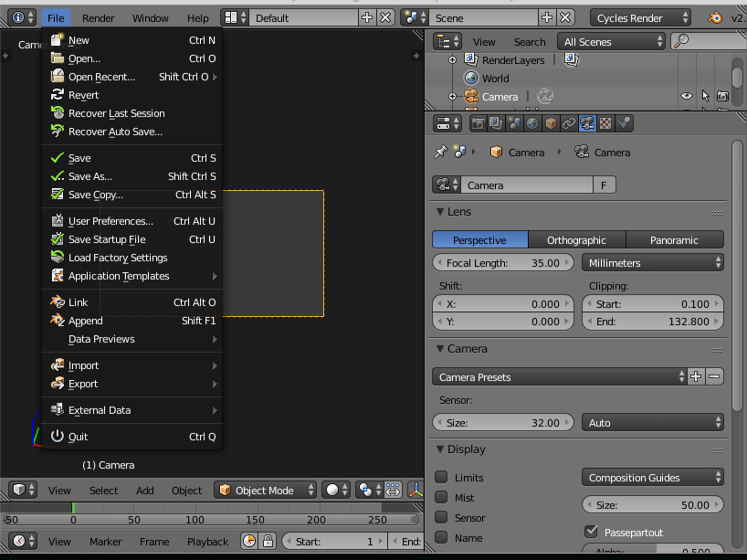
Task: Open the Object properties cube tab
Action: (550, 122)
